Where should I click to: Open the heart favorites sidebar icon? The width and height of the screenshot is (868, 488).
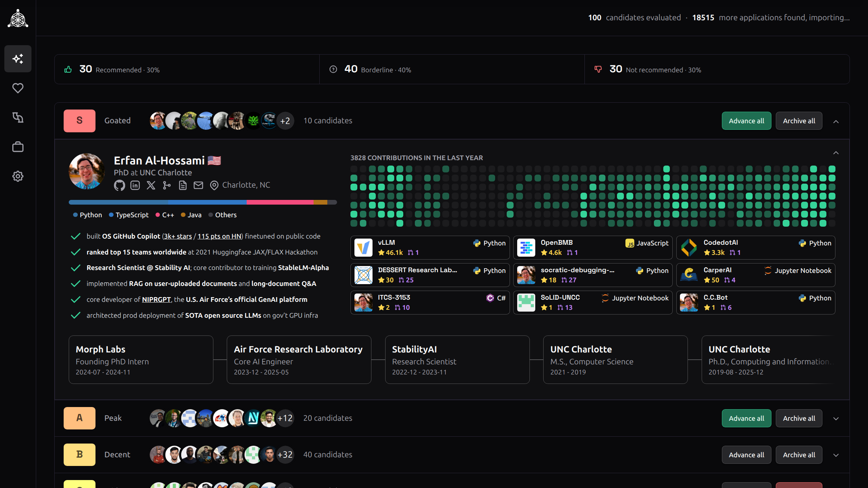pos(18,88)
